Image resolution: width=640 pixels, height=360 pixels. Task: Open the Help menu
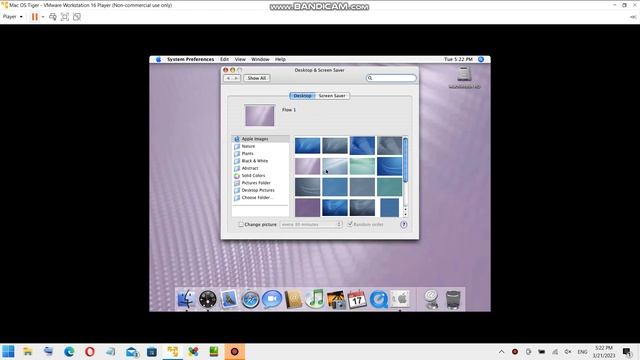click(280, 59)
